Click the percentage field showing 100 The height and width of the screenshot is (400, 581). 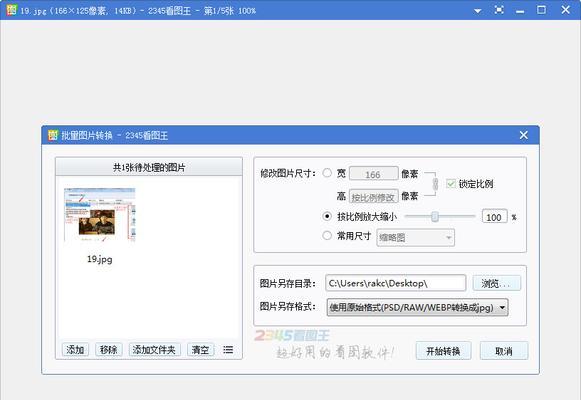[x=494, y=217]
